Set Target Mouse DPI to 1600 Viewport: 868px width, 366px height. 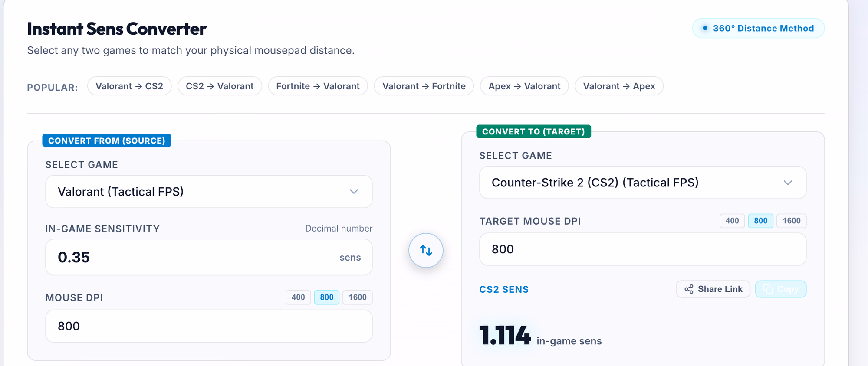[792, 221]
